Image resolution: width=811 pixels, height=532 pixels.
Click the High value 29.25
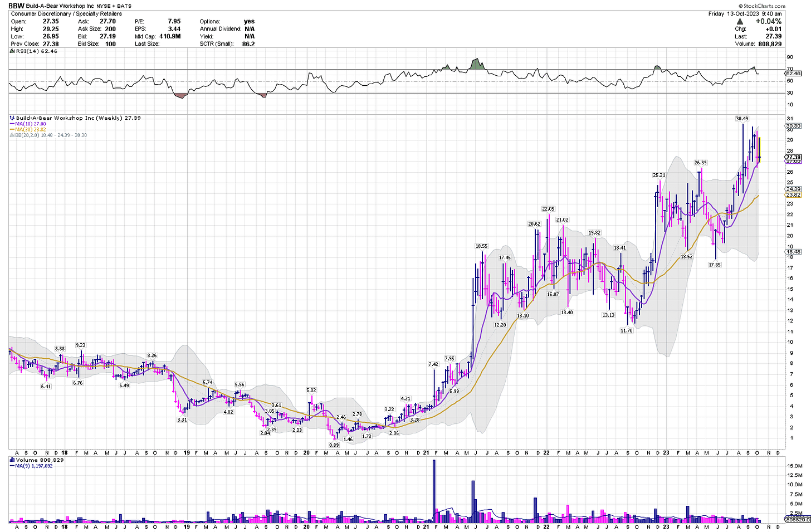point(51,29)
